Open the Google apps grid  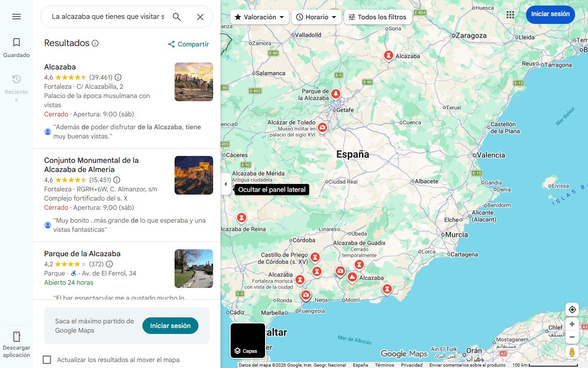click(510, 14)
